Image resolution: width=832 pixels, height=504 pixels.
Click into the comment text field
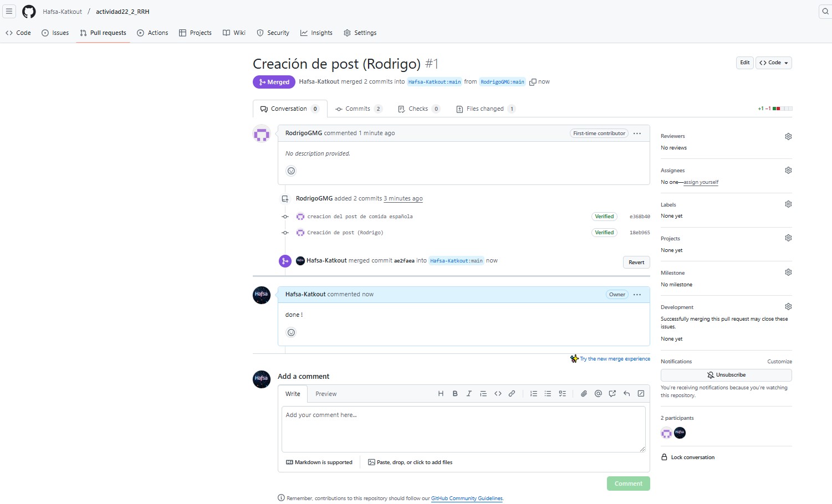463,429
